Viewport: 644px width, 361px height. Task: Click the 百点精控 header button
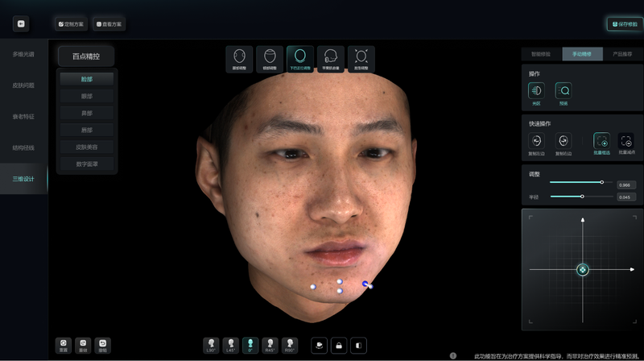(86, 56)
